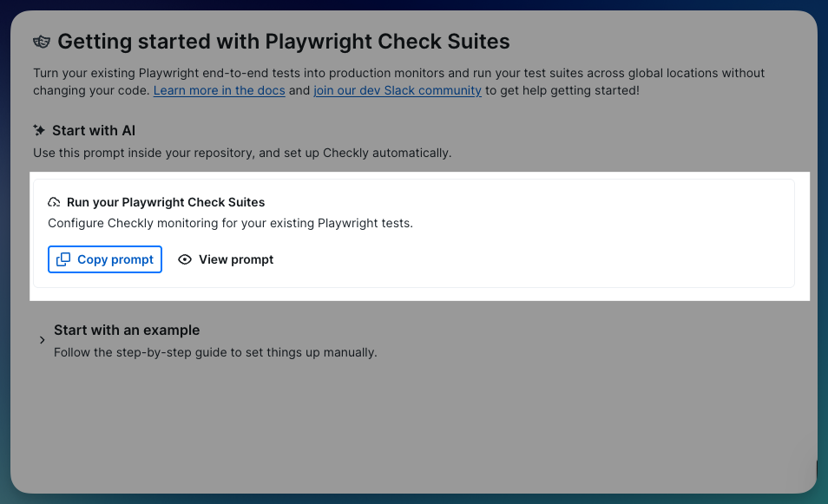
Task: Click the Getting started with Playwright Check Suites title
Action: point(283,41)
